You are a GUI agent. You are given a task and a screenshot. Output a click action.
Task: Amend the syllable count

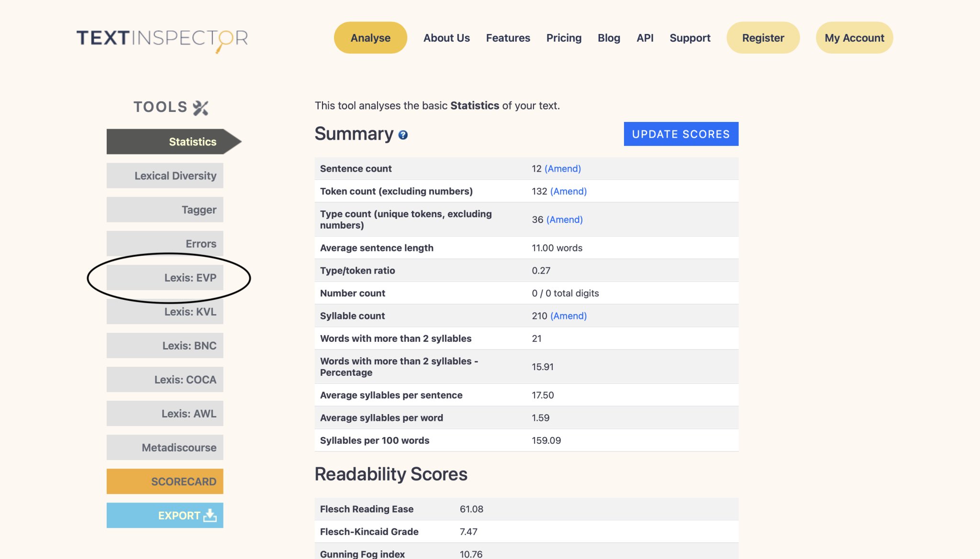568,316
